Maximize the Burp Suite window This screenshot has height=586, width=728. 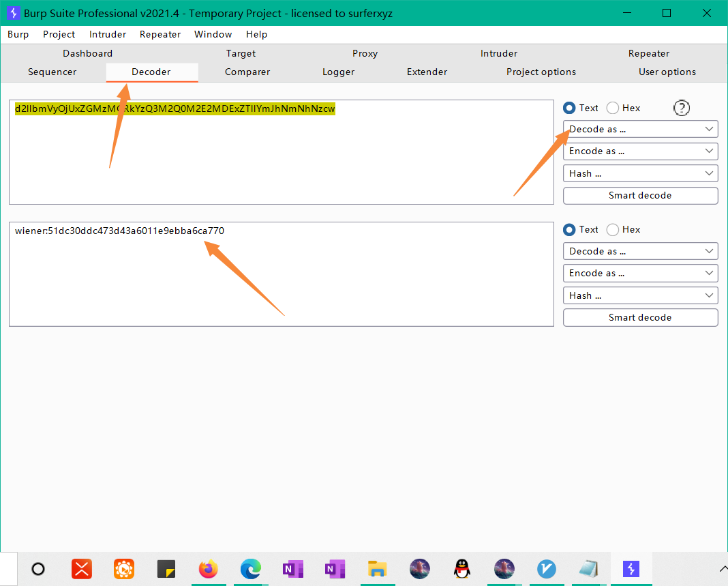coord(667,13)
